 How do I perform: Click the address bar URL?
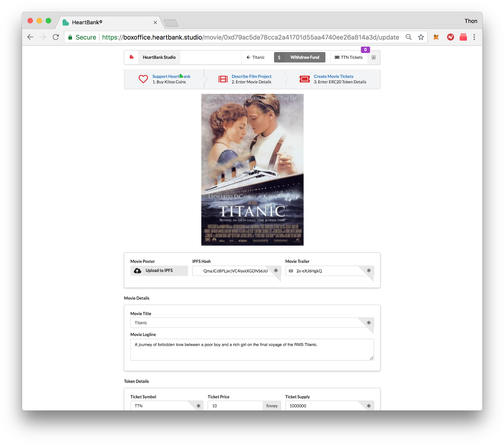pyautogui.click(x=251, y=37)
